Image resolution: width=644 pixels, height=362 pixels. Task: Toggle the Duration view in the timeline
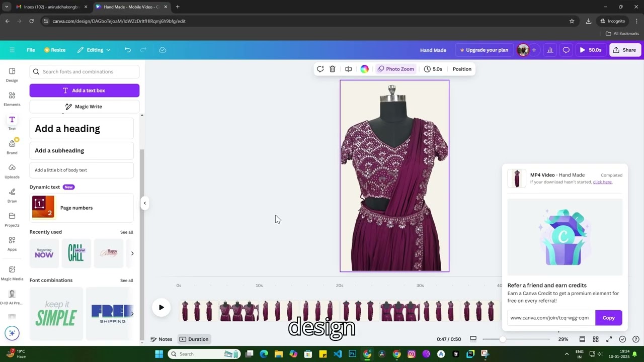point(194,339)
